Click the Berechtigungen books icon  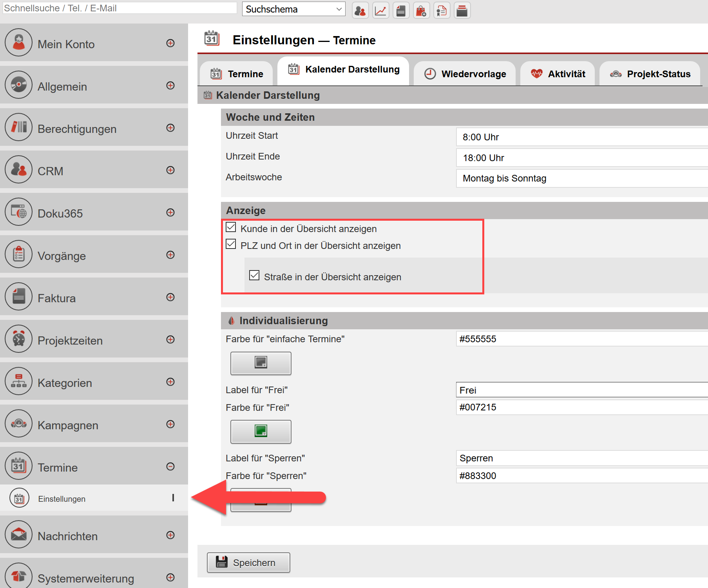[18, 127]
